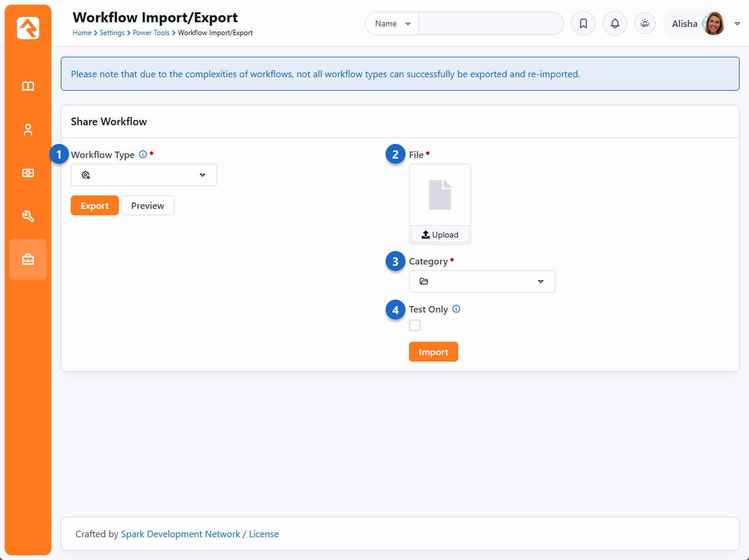Click into the header search field
Screen dimensions: 749x560
490,24
